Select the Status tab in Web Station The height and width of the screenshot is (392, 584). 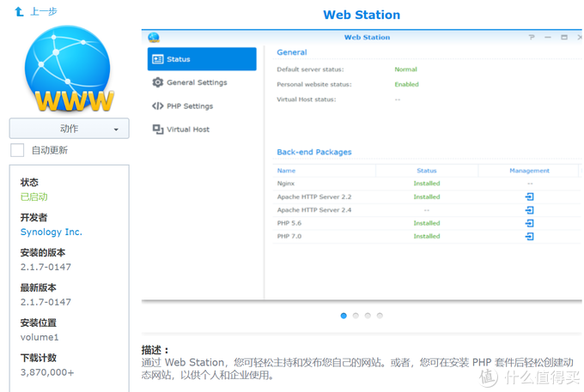click(x=202, y=59)
